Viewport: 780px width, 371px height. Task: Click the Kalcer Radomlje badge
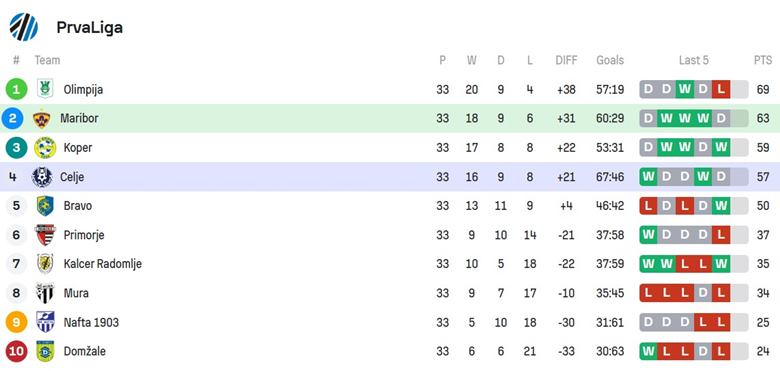click(45, 264)
